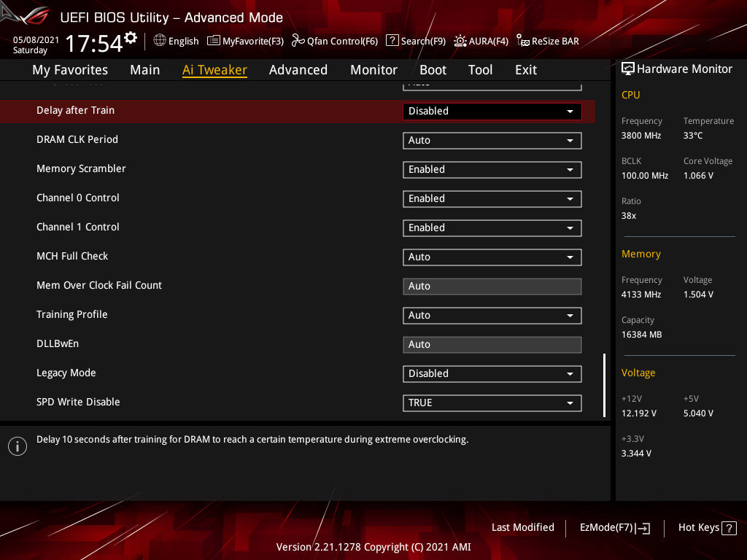
Task: Open the Hot Keys help
Action: 708,528
